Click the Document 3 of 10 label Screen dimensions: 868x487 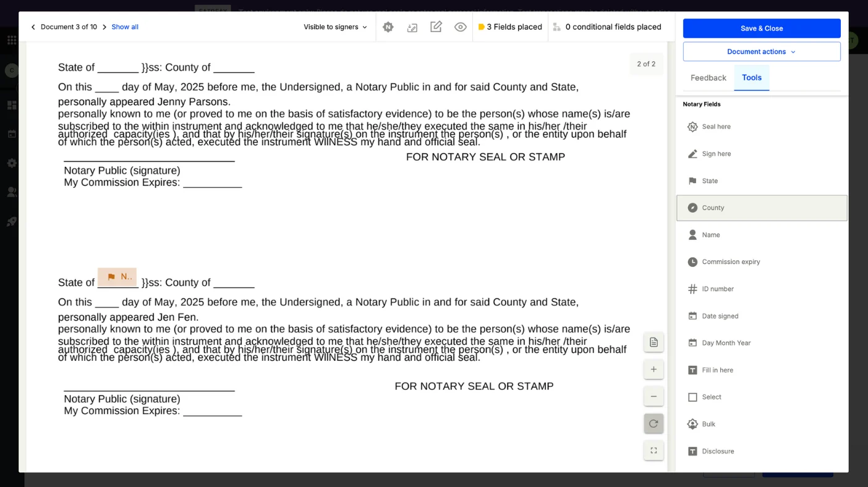pyautogui.click(x=69, y=27)
